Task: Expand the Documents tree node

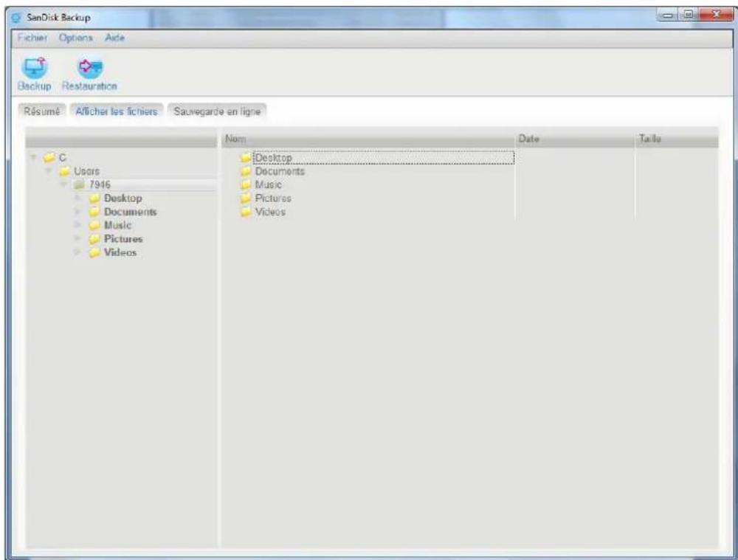Action: [77, 212]
